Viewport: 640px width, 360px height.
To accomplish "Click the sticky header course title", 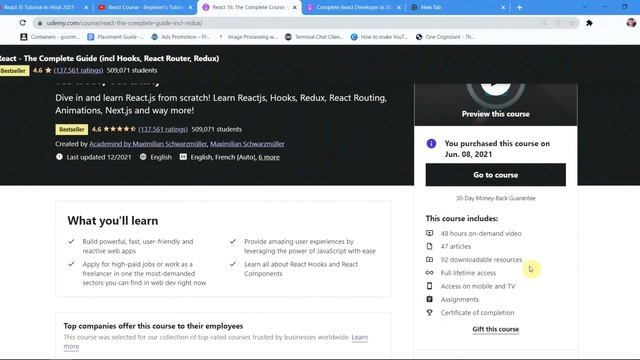I will pyautogui.click(x=109, y=58).
